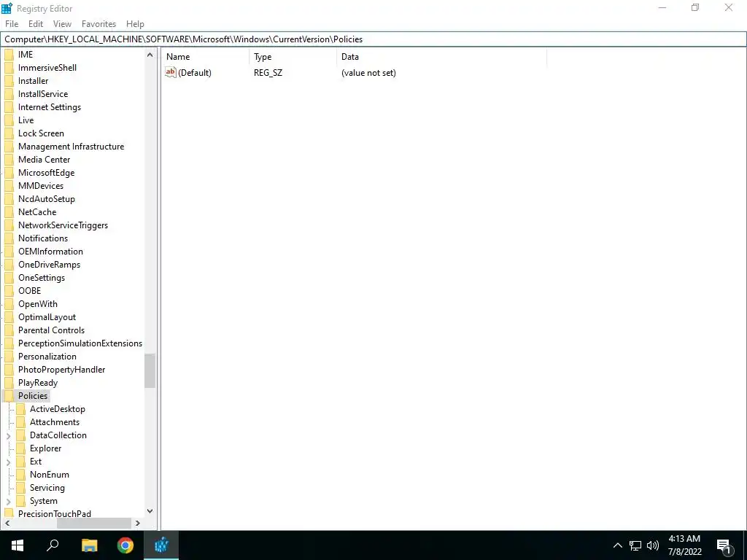Select the PerceptionSimulationExtensions key
The image size is (747, 560).
click(80, 343)
